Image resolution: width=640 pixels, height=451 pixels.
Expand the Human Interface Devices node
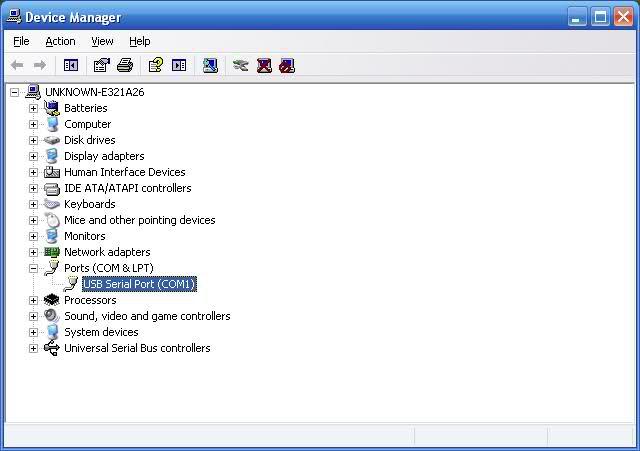(33, 172)
